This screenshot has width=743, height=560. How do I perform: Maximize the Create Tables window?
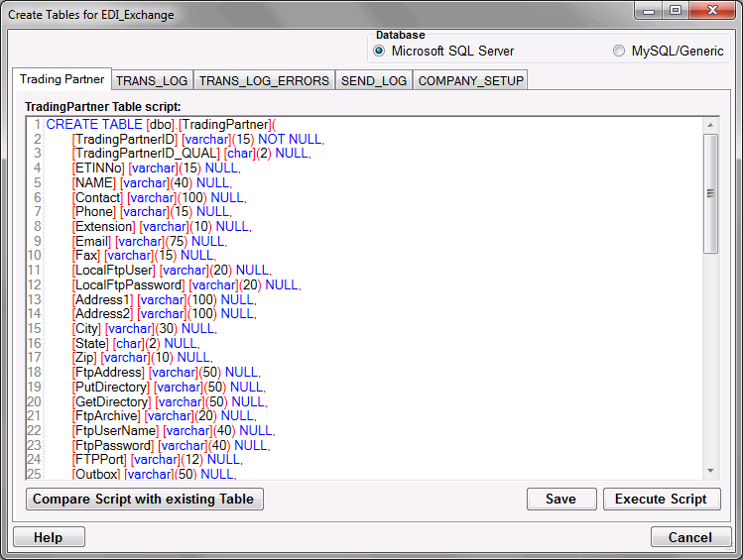coord(675,11)
